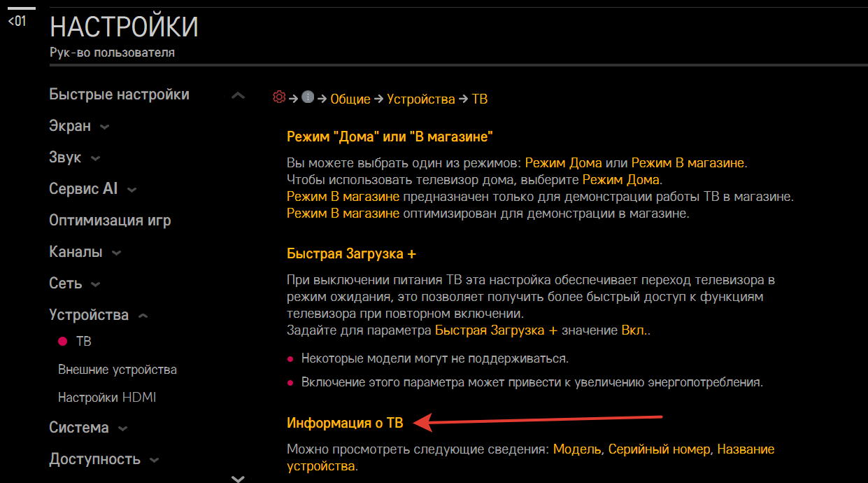The image size is (868, 483).
Task: Expand the Сервис AI section
Action: (x=131, y=190)
